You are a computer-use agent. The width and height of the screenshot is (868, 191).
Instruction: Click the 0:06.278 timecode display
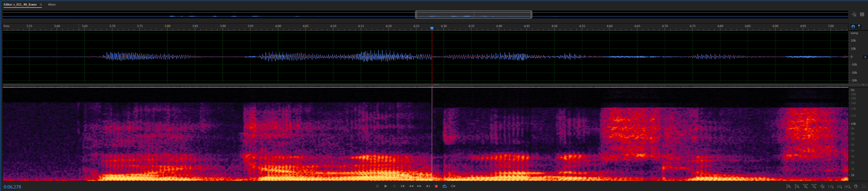(13, 187)
